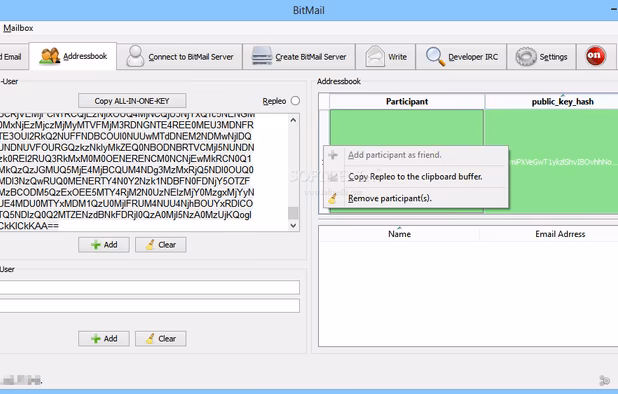Click inside the key text area
Image resolution: width=618 pixels, height=394 pixels.
(144, 172)
